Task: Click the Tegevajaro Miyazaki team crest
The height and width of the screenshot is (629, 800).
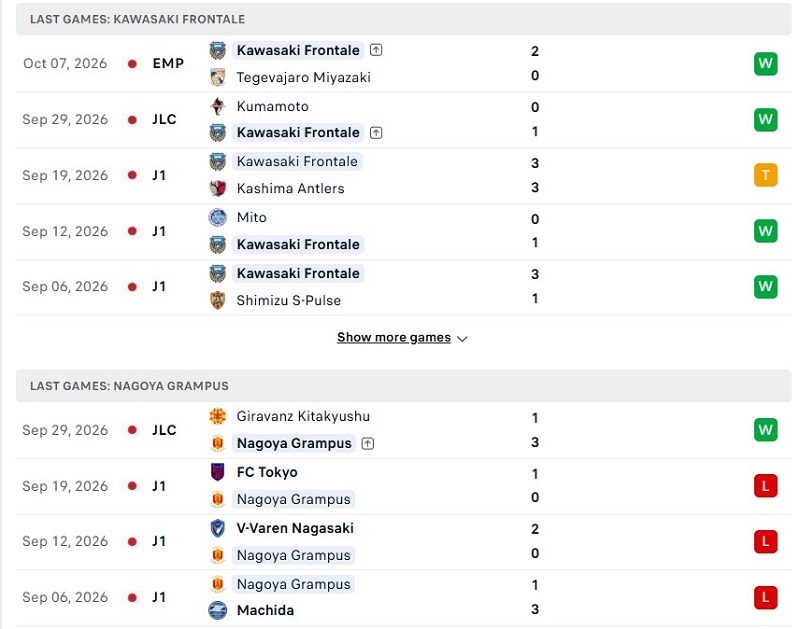Action: click(218, 77)
